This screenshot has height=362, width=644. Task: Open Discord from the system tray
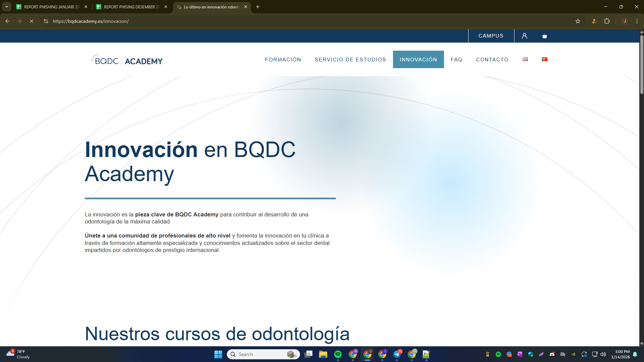552,354
